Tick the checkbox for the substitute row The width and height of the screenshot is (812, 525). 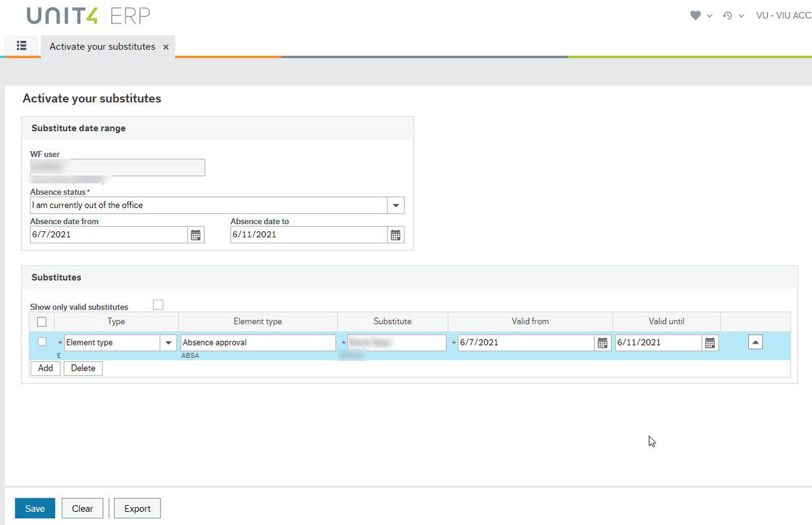[42, 342]
